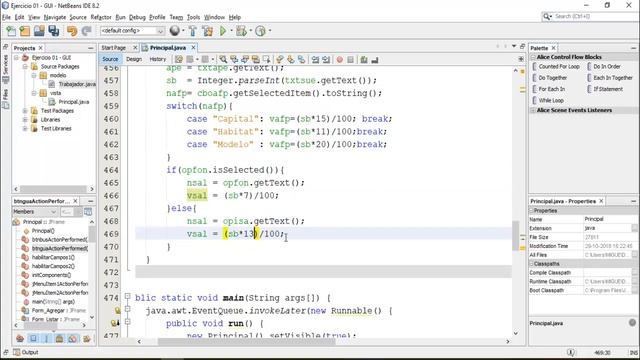This screenshot has width=640, height=360.
Task: Collapse the vista package node
Action: tap(34, 93)
